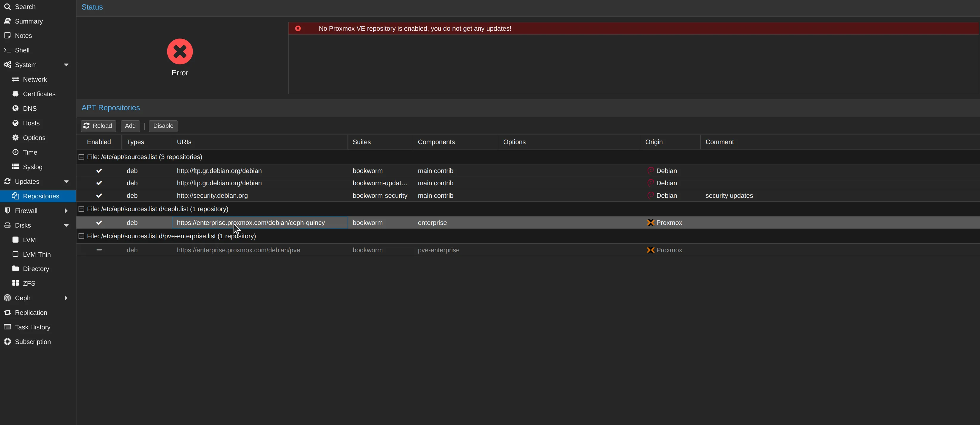Click the Add repository button

click(x=130, y=126)
